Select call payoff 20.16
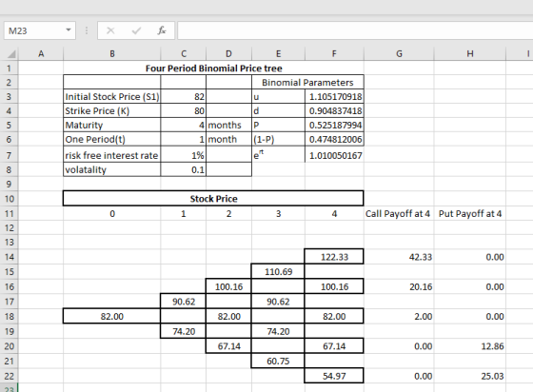The image size is (533, 392). (x=399, y=286)
